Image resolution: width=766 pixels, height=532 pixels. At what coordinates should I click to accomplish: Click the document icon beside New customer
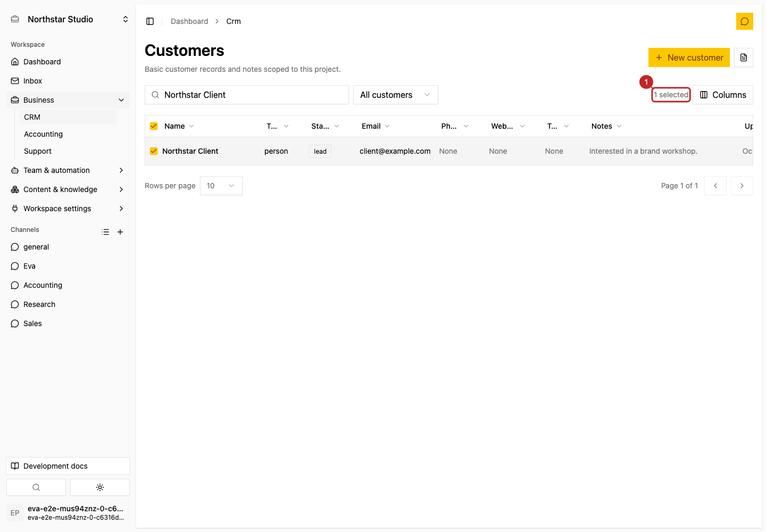[x=744, y=57]
